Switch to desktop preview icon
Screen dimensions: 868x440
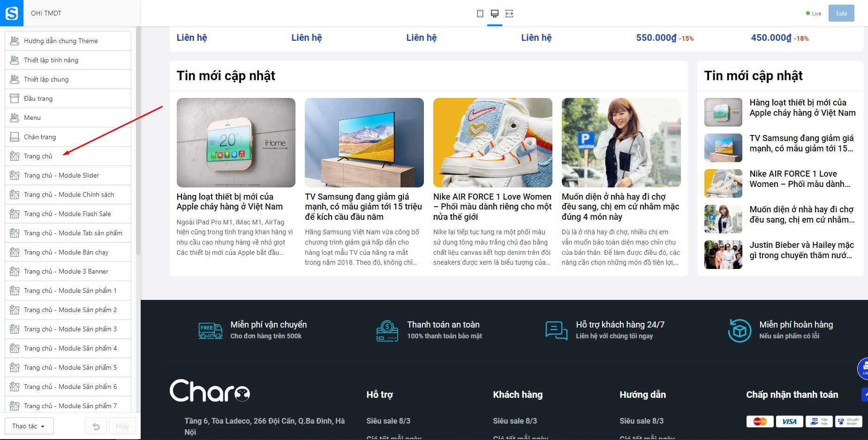[x=494, y=14]
